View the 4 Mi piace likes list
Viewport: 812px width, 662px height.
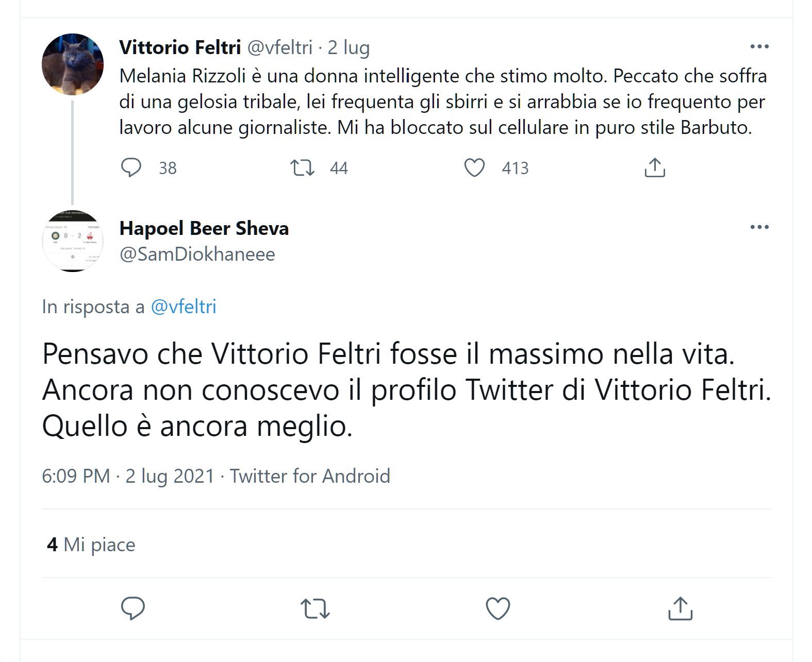(91, 545)
